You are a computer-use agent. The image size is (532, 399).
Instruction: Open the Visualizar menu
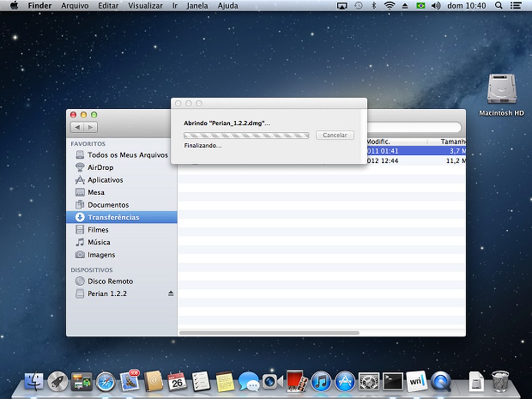point(145,6)
